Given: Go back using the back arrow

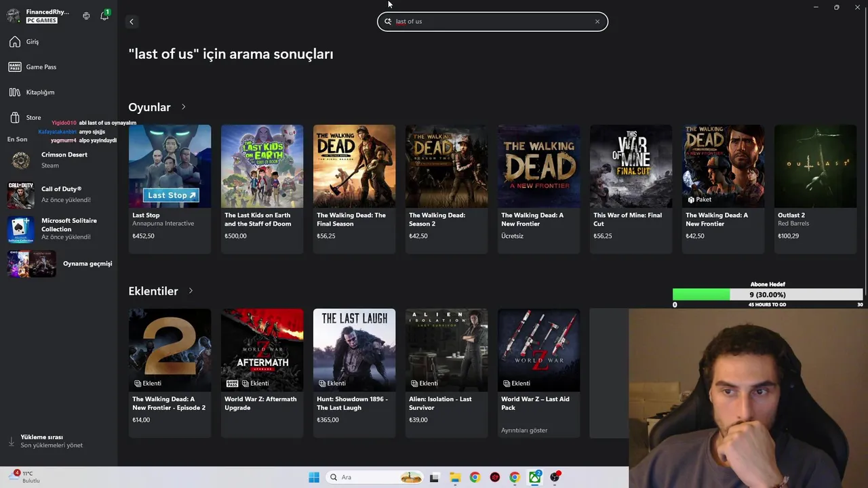Looking at the screenshot, I should click(x=132, y=22).
